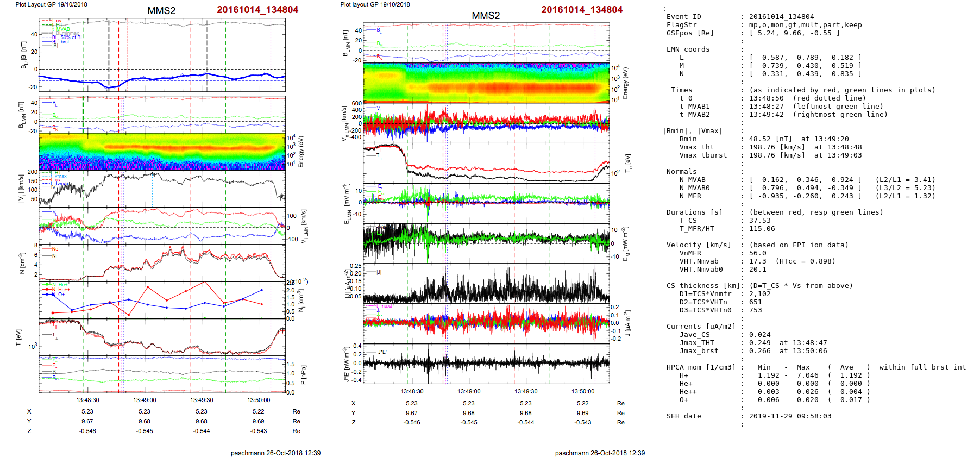
Task: Click 'Energy (eV)' axis label on left plot
Action: (301, 152)
